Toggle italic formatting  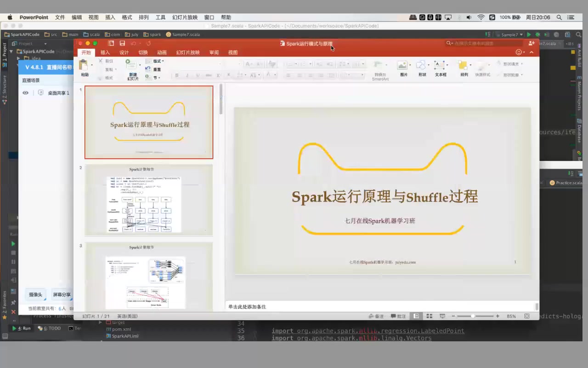187,75
